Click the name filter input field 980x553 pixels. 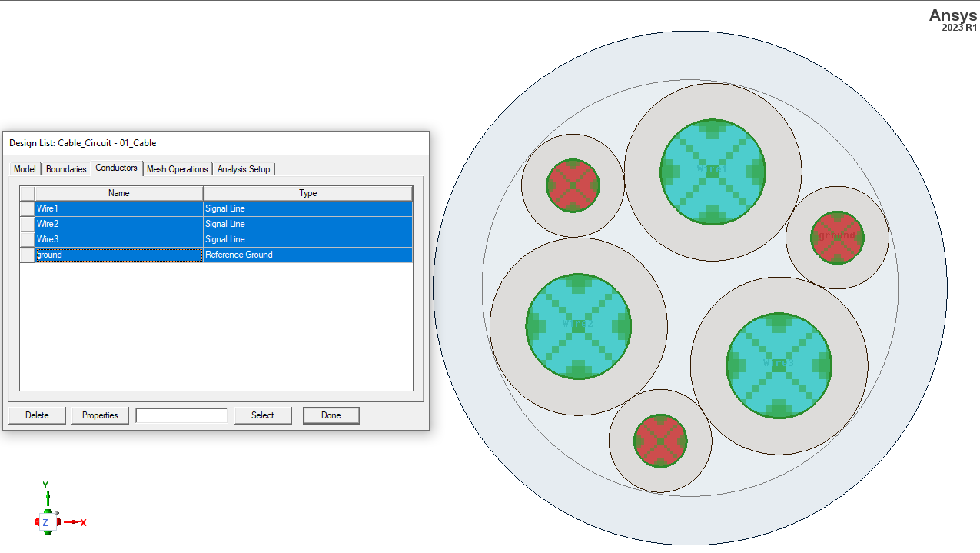coord(181,415)
